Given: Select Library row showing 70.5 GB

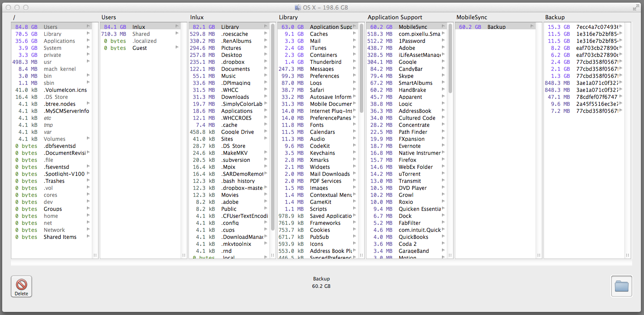Looking at the screenshot, I should tap(52, 34).
